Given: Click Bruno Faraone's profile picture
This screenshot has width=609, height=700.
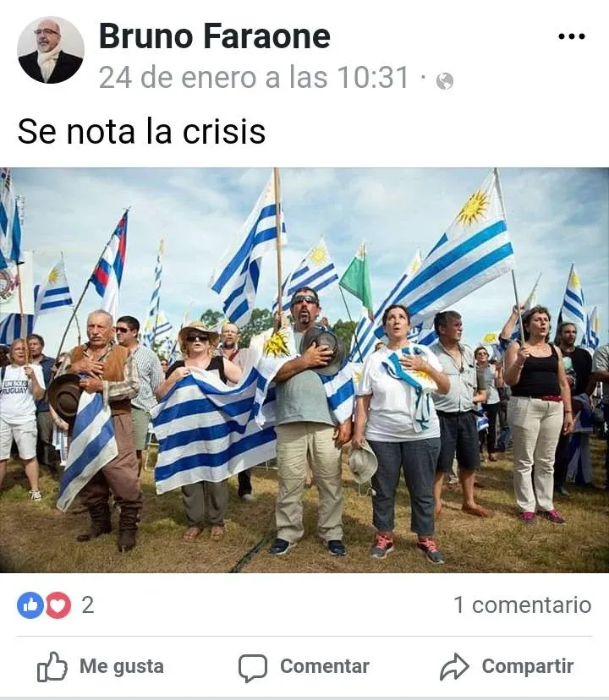Looking at the screenshot, I should click(x=51, y=50).
